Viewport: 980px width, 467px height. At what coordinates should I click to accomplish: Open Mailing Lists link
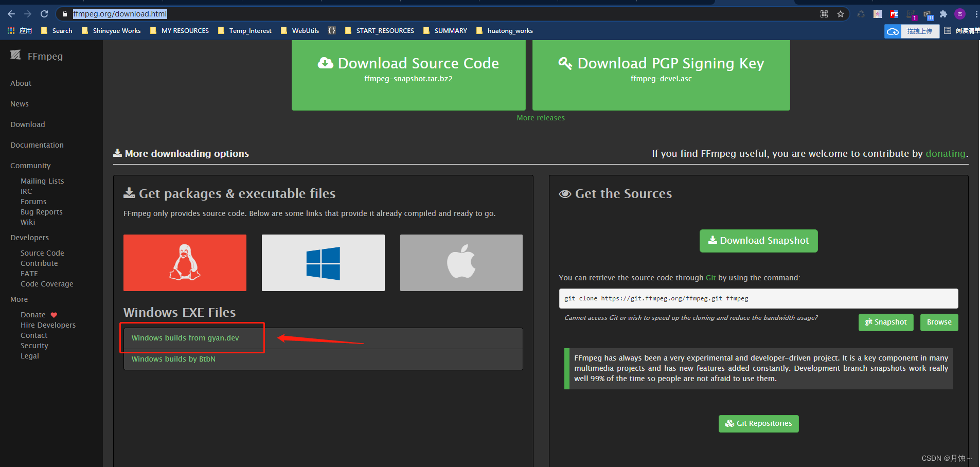(x=42, y=181)
